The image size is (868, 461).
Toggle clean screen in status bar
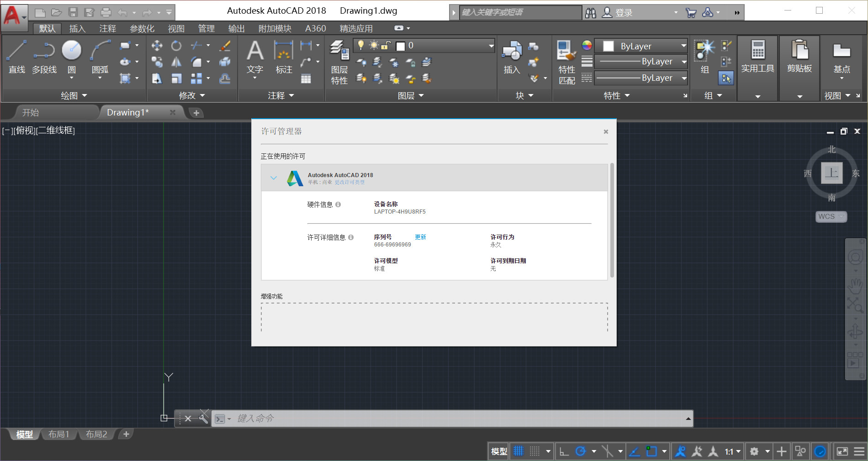click(x=842, y=451)
